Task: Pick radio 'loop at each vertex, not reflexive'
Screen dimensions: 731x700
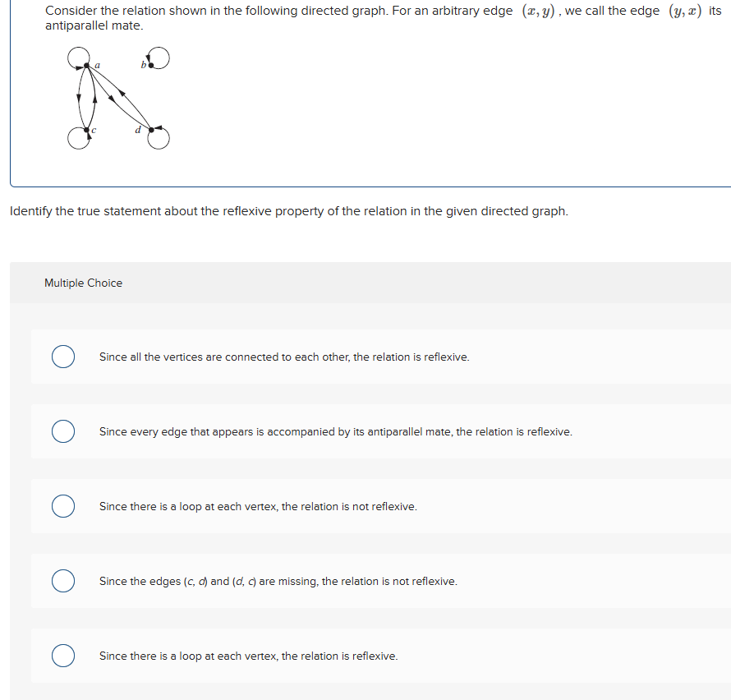Action: click(x=62, y=507)
